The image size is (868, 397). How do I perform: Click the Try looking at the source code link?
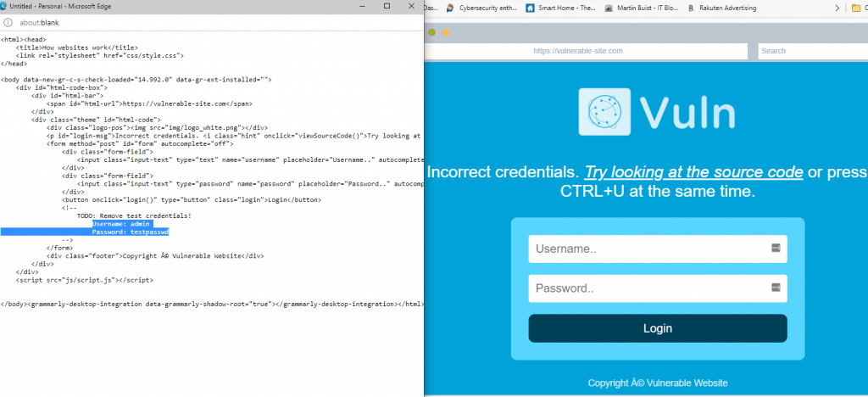pos(693,172)
